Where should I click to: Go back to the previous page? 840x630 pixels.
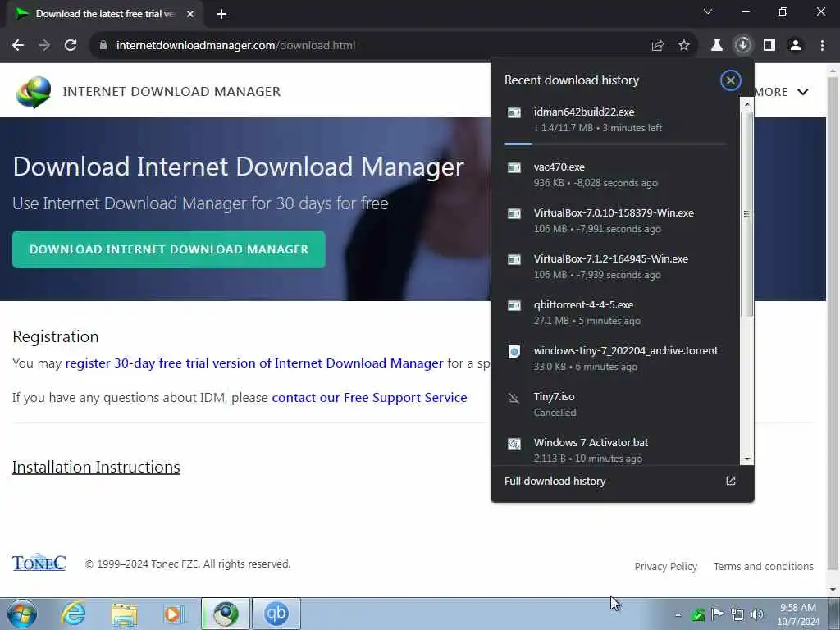coord(18,46)
